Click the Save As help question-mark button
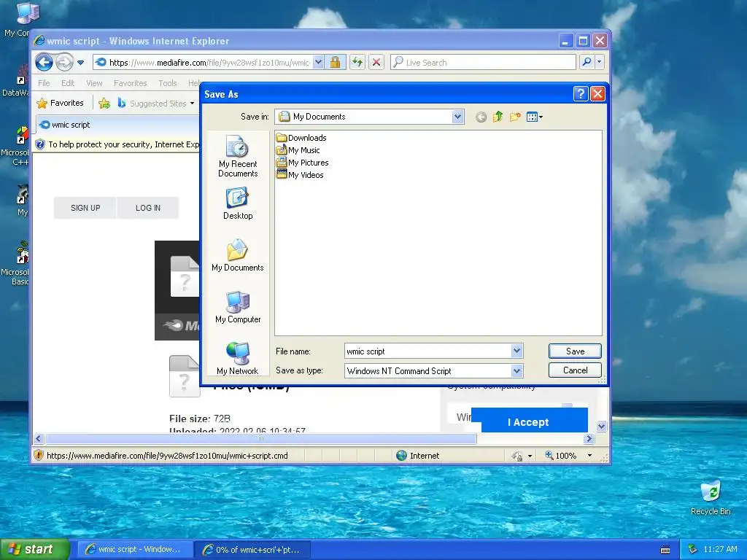Screen dimensions: 747x560 tap(580, 94)
